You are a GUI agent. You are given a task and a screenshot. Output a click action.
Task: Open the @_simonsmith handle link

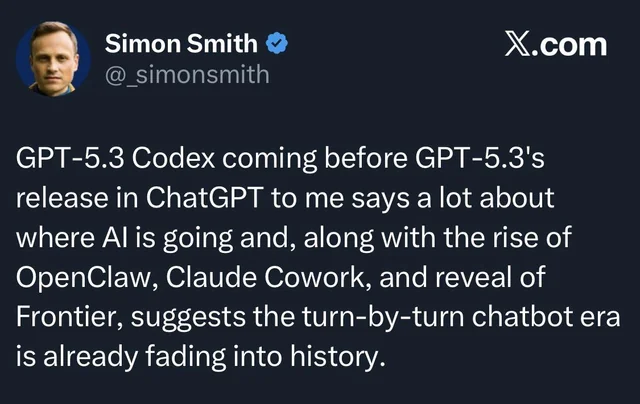coord(187,74)
